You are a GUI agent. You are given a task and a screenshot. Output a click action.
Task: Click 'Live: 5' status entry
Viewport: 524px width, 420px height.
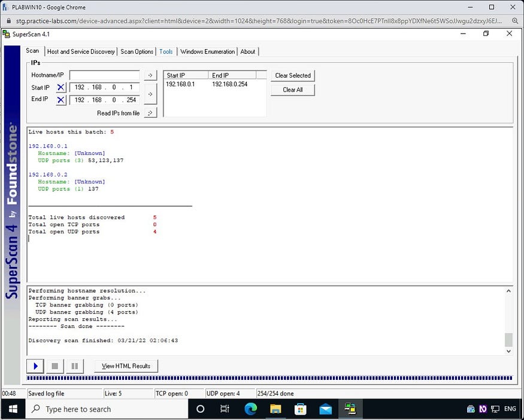click(x=113, y=394)
